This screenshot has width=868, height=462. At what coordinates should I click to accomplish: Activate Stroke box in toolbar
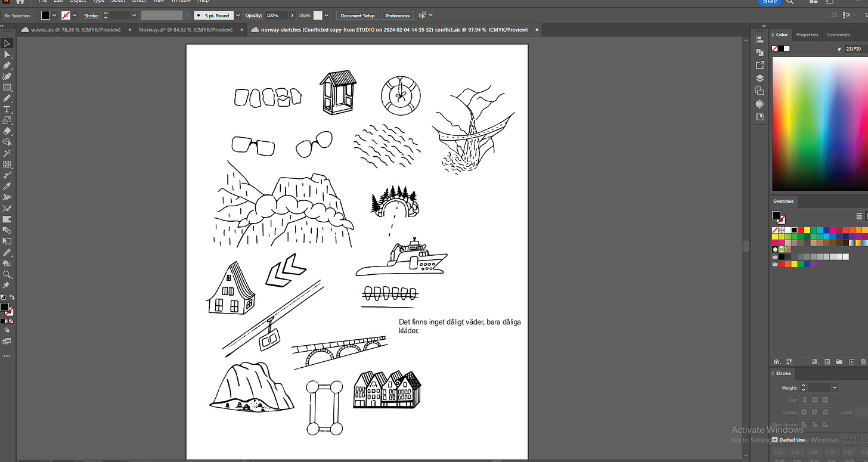click(x=10, y=312)
